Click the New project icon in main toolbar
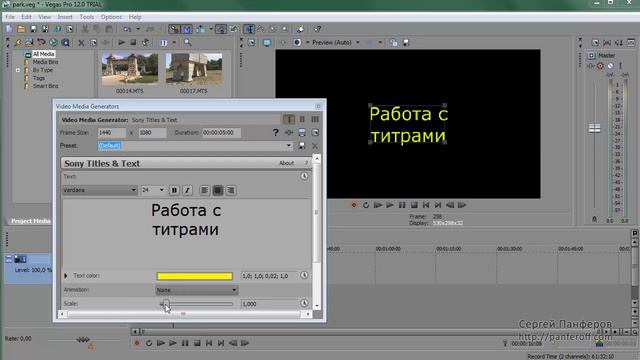Image resolution: width=640 pixels, height=360 pixels. [x=9, y=29]
